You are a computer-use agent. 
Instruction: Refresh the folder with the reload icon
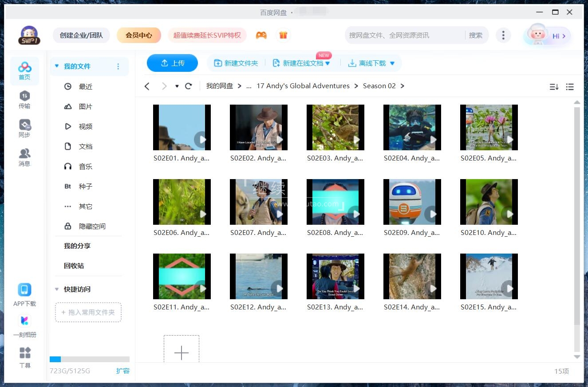(188, 86)
